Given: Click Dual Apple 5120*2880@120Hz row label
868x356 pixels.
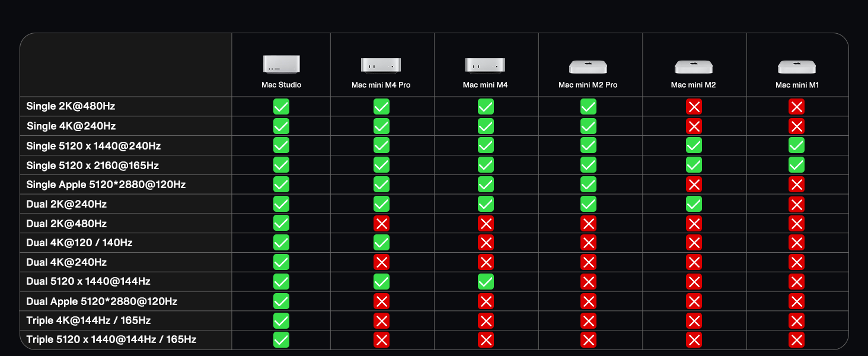Looking at the screenshot, I should pos(102,301).
